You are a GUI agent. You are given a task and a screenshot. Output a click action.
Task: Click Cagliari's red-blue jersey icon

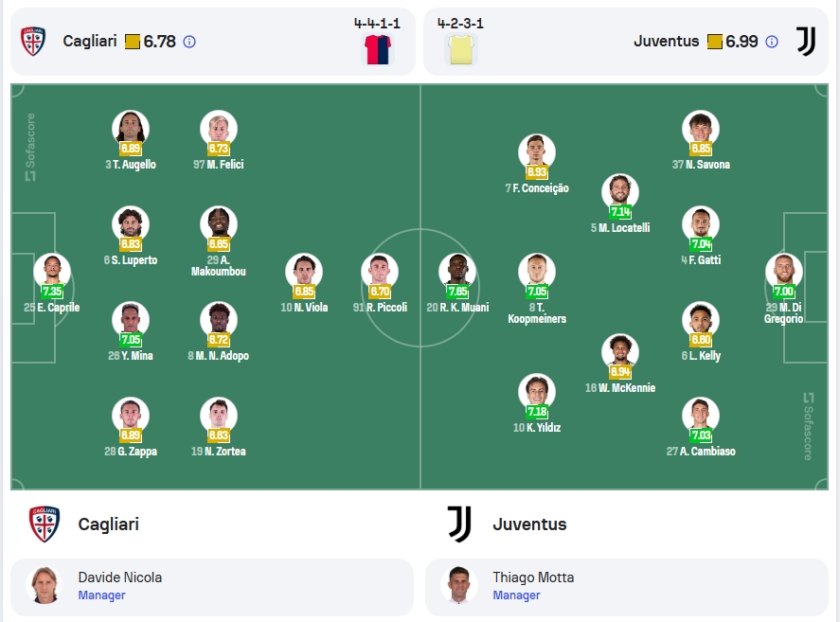378,49
